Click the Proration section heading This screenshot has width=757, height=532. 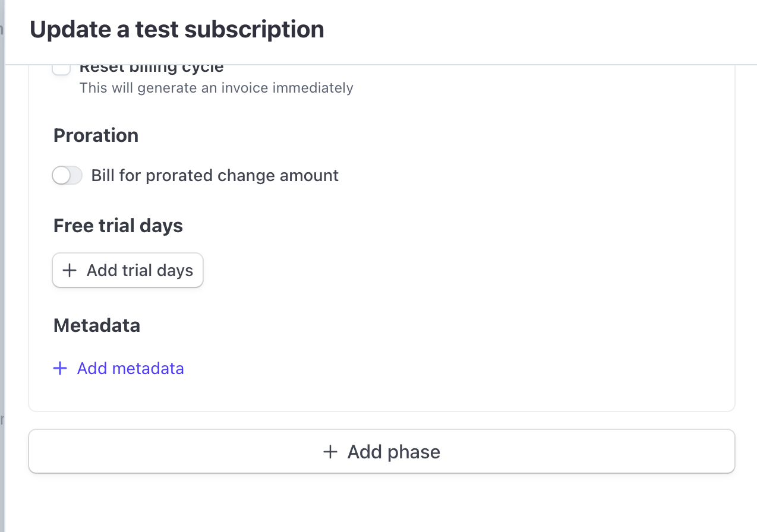[x=96, y=135]
